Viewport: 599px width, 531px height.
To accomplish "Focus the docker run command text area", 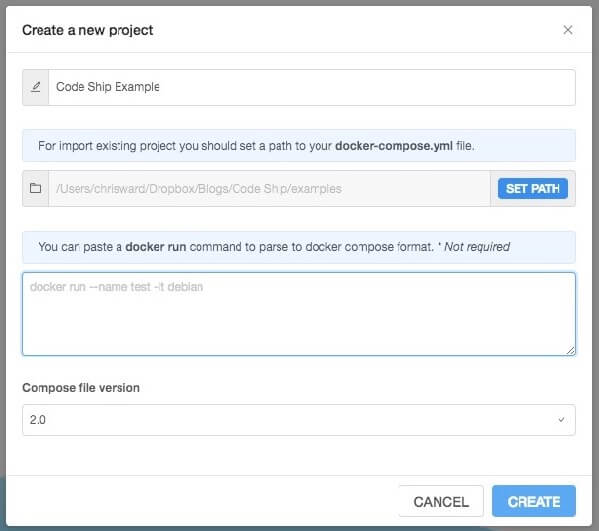I will click(299, 314).
